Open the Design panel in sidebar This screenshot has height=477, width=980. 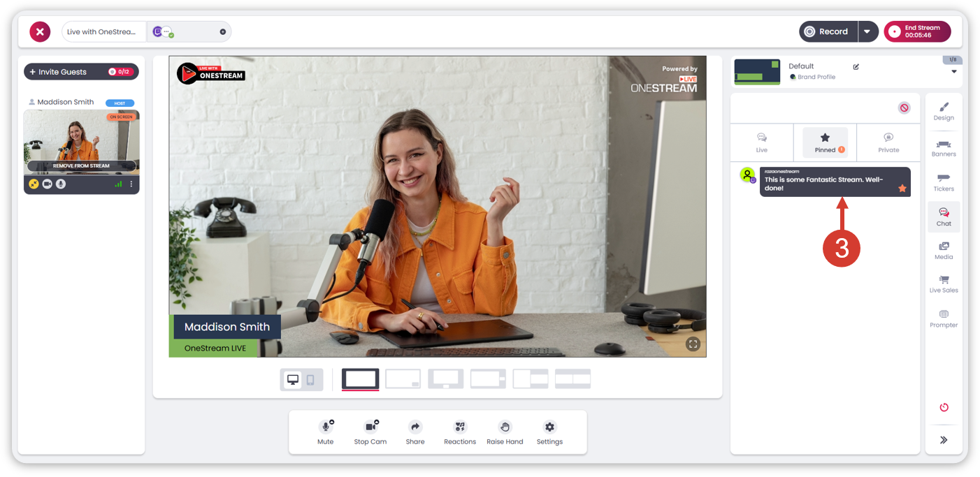[943, 110]
